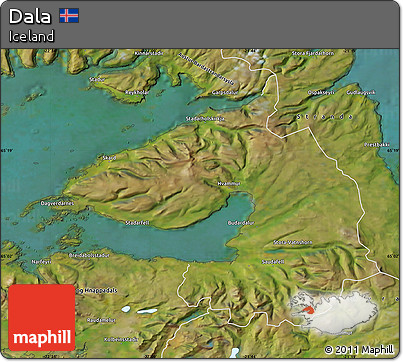This screenshot has height=362, width=403.
Task: Click the Kinnarstadir place label
Action: pos(149,53)
